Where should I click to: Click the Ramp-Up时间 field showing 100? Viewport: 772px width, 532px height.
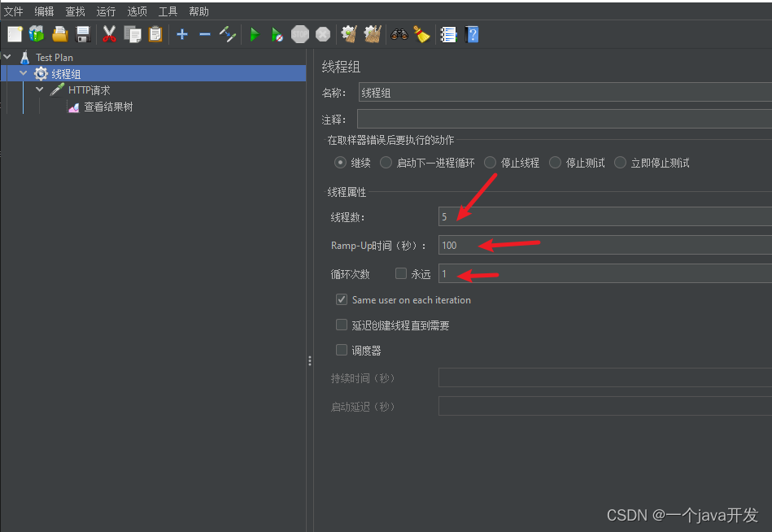point(605,245)
